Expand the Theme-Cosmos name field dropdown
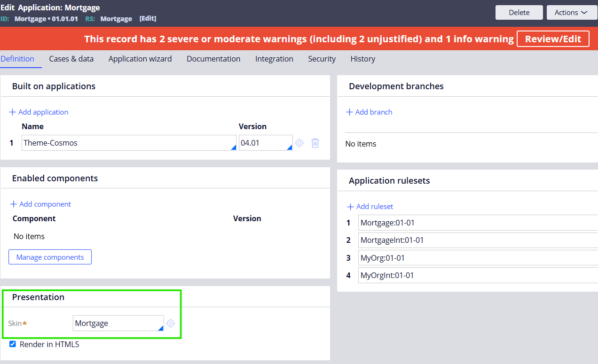The image size is (598, 364). (233, 147)
